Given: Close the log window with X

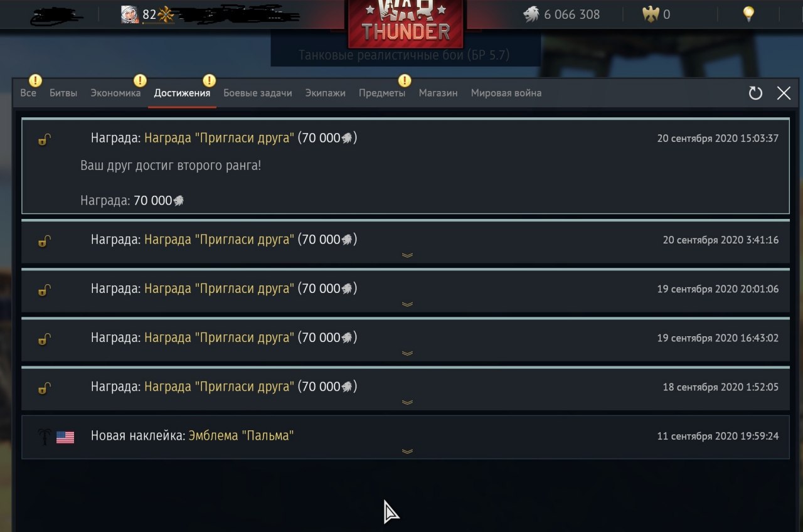Looking at the screenshot, I should pos(784,93).
